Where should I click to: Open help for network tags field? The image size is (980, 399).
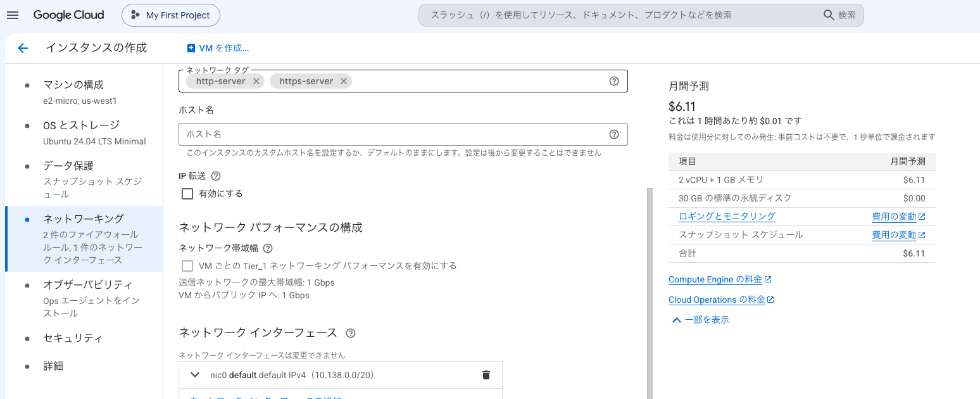613,81
